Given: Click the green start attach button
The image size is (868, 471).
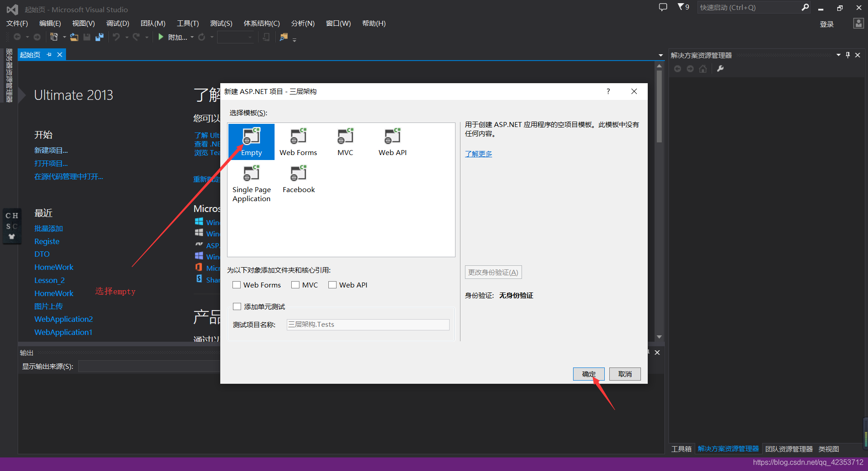Looking at the screenshot, I should [x=173, y=37].
